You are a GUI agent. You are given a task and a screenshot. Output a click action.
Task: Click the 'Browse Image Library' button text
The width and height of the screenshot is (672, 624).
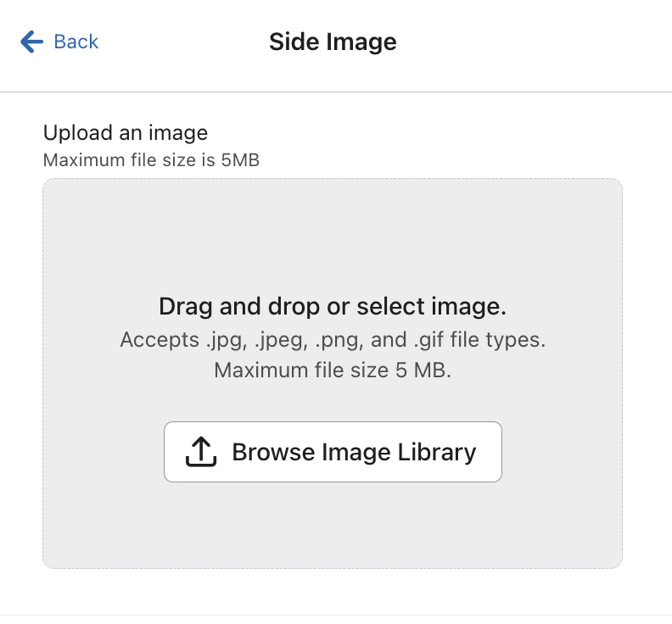[354, 452]
